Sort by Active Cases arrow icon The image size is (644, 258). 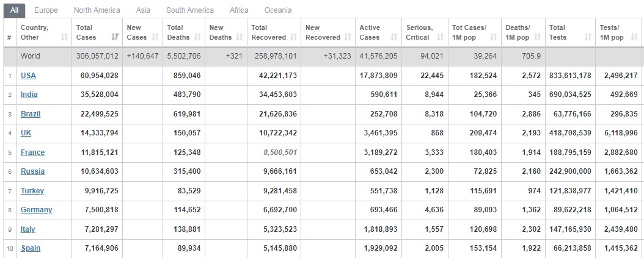(x=394, y=37)
